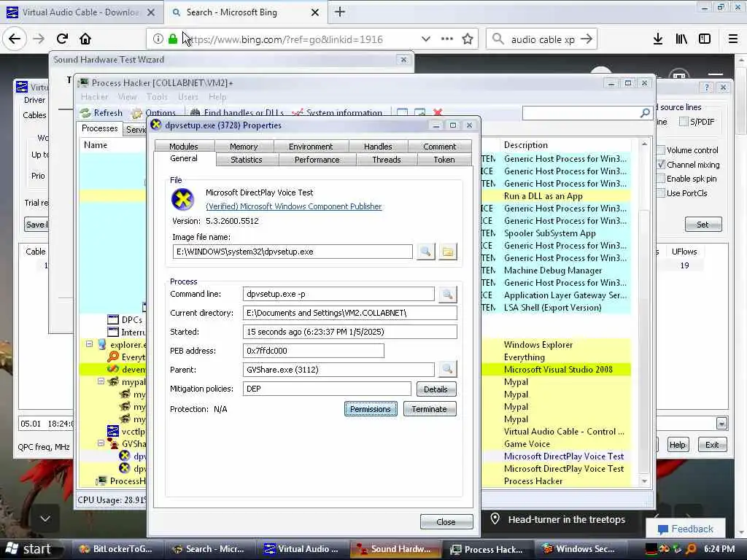Select the Virtual Audio Cable browser tab

click(81, 12)
